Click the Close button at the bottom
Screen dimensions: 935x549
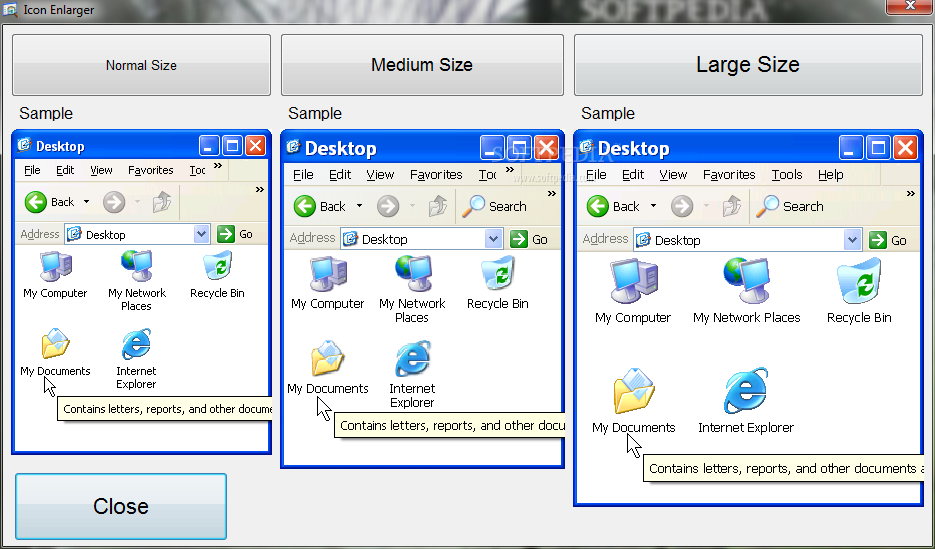point(121,506)
